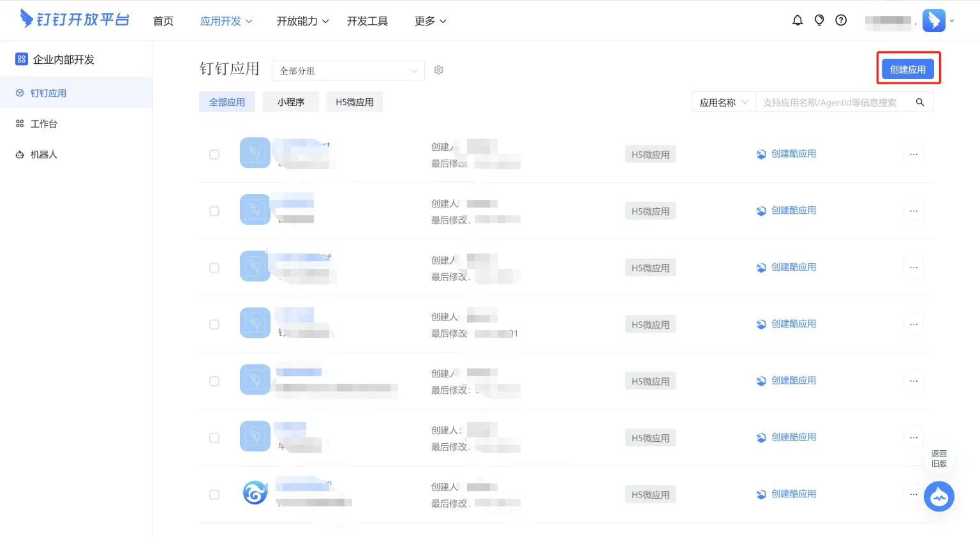This screenshot has height=537, width=980.
Task: Click the second row's app icon
Action: click(x=255, y=209)
